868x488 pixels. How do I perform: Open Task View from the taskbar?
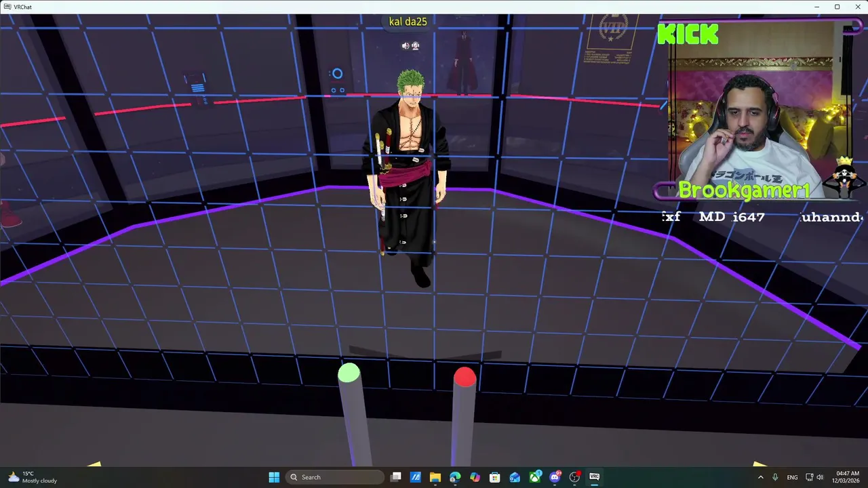[x=396, y=477]
